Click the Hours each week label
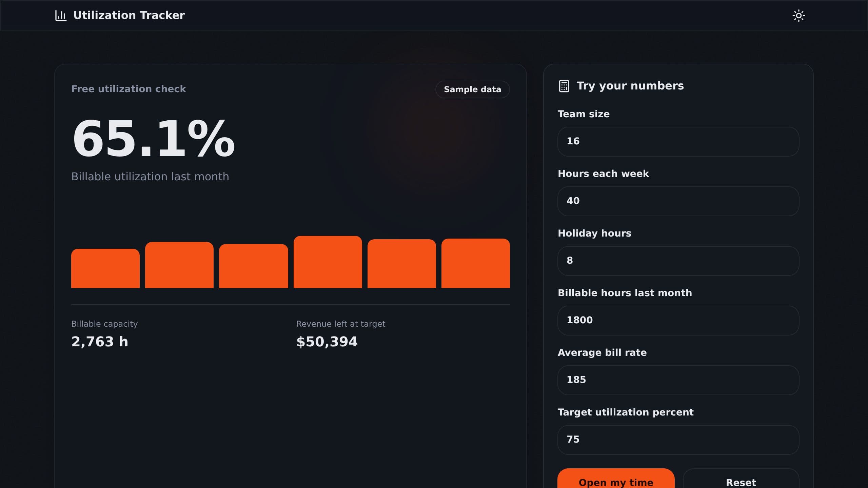This screenshot has height=488, width=868. (603, 174)
